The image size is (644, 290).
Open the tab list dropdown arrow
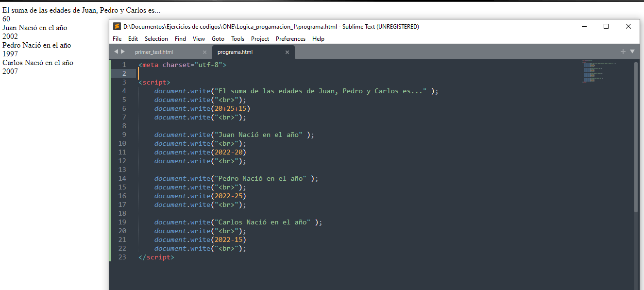pos(632,51)
